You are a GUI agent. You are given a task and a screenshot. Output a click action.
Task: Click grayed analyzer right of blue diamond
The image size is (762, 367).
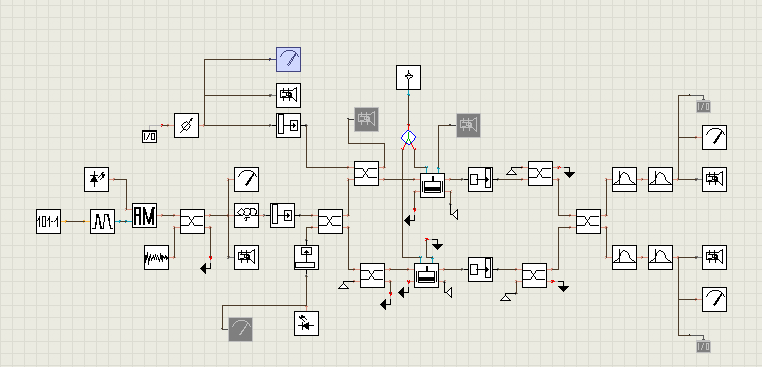pos(468,125)
